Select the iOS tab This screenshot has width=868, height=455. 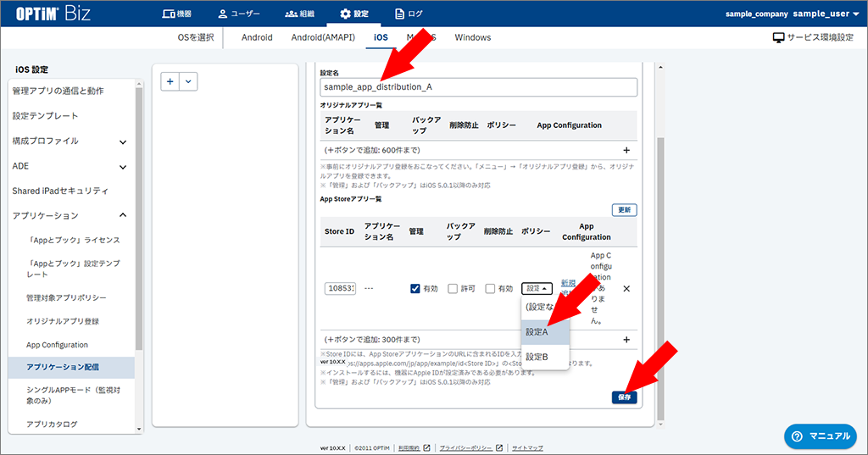point(381,37)
